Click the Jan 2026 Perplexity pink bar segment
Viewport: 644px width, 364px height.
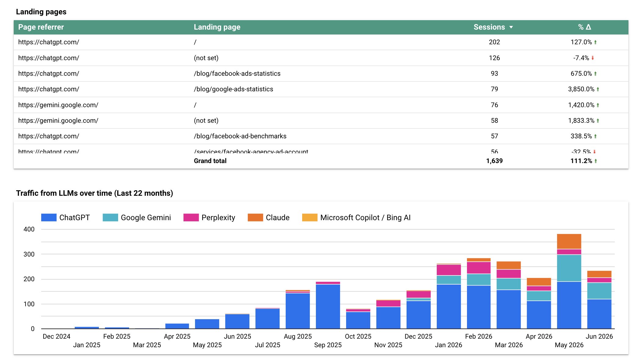coord(449,270)
